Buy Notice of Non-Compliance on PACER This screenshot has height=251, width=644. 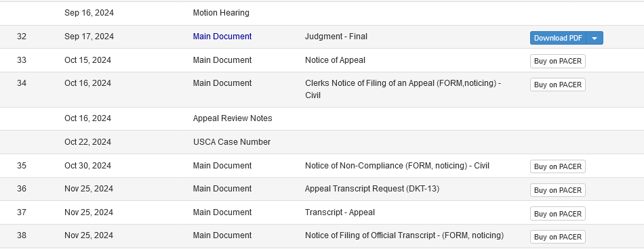(x=558, y=167)
